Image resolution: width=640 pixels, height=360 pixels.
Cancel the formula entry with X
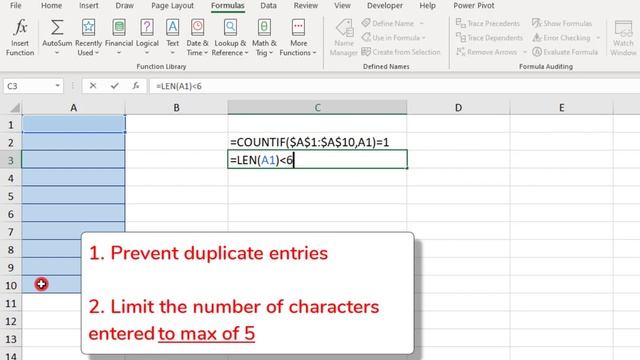(93, 86)
